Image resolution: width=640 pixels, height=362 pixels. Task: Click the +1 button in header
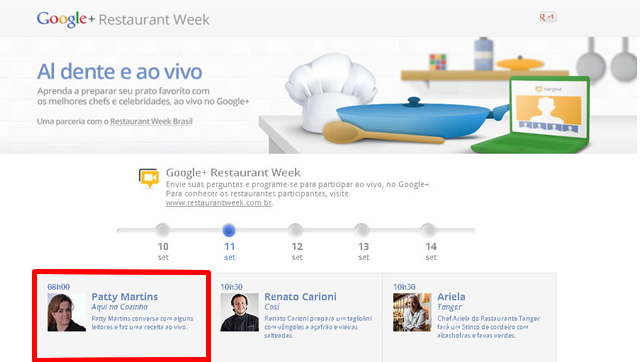(x=547, y=17)
